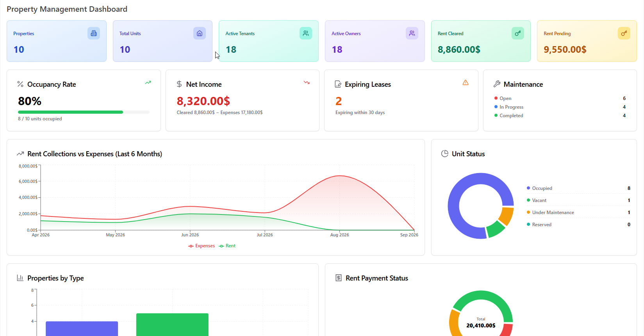
Task: Click the Rent Pending key icon
Action: [624, 33]
